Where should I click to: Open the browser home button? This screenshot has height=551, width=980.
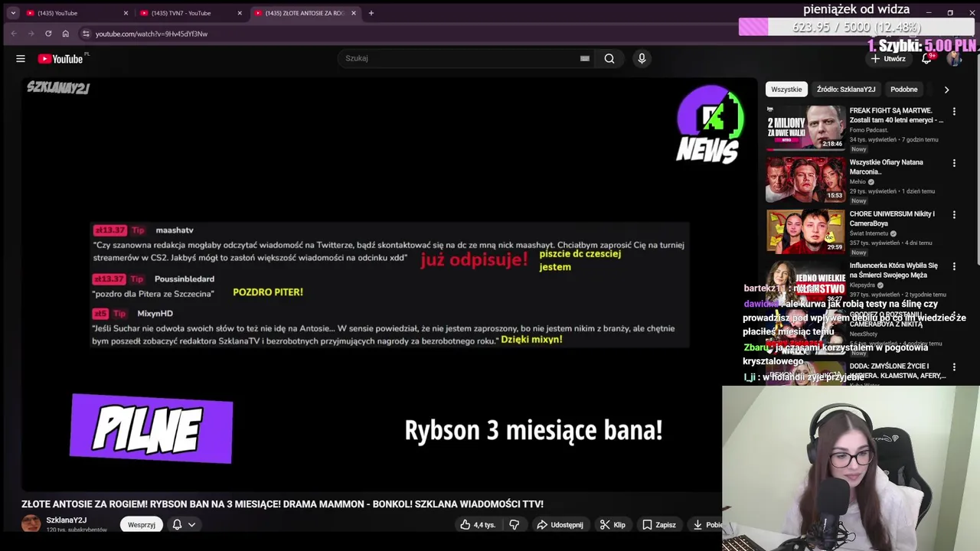click(66, 34)
